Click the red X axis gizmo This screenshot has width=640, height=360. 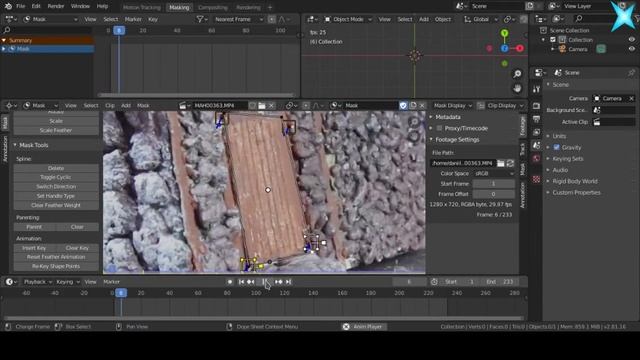click(x=520, y=48)
